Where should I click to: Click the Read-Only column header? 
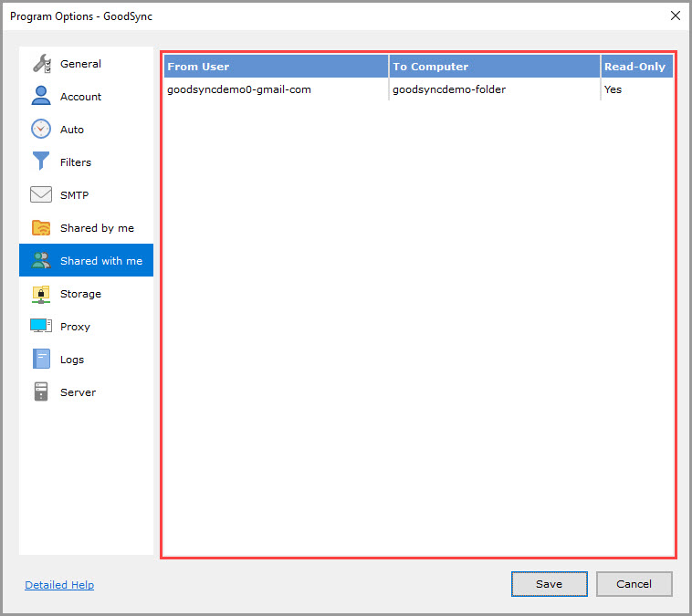pos(637,67)
